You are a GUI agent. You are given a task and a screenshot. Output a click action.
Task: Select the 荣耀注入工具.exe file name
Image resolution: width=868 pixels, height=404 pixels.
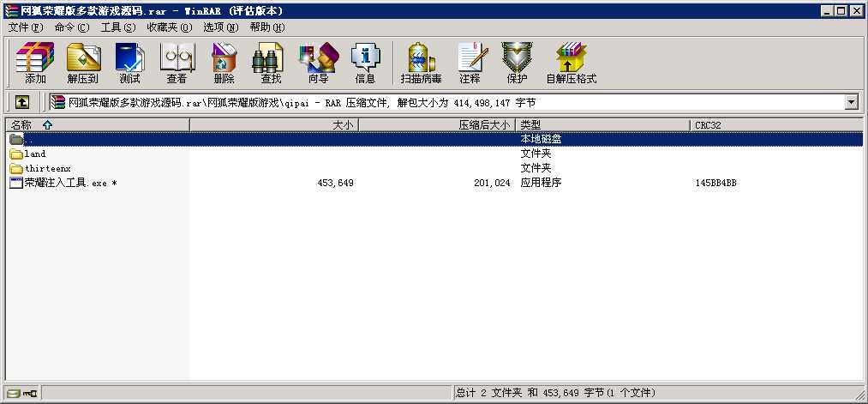coord(70,183)
